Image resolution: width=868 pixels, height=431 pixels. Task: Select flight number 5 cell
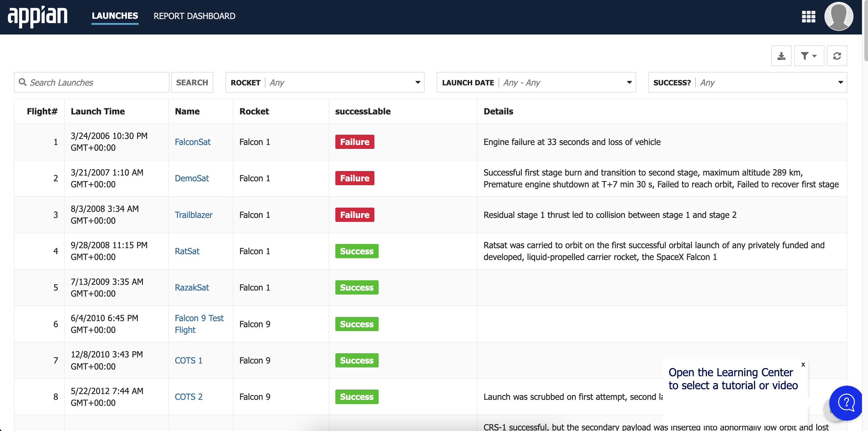click(x=56, y=288)
